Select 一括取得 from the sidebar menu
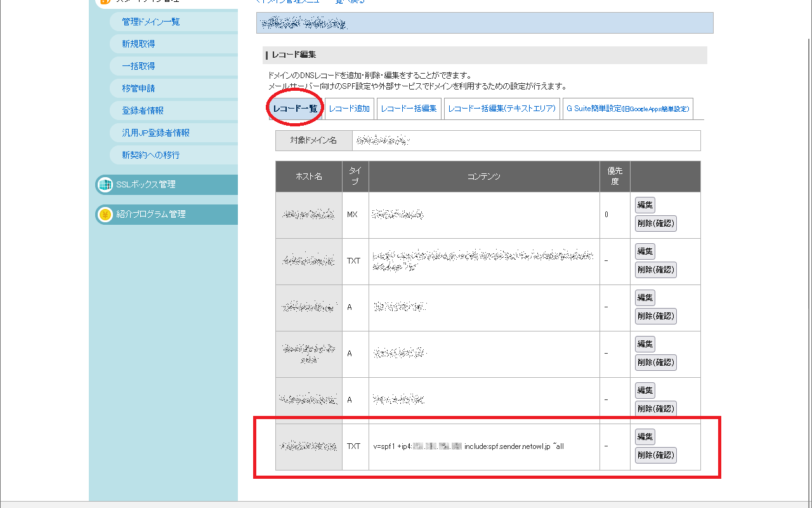812x508 pixels. click(138, 66)
